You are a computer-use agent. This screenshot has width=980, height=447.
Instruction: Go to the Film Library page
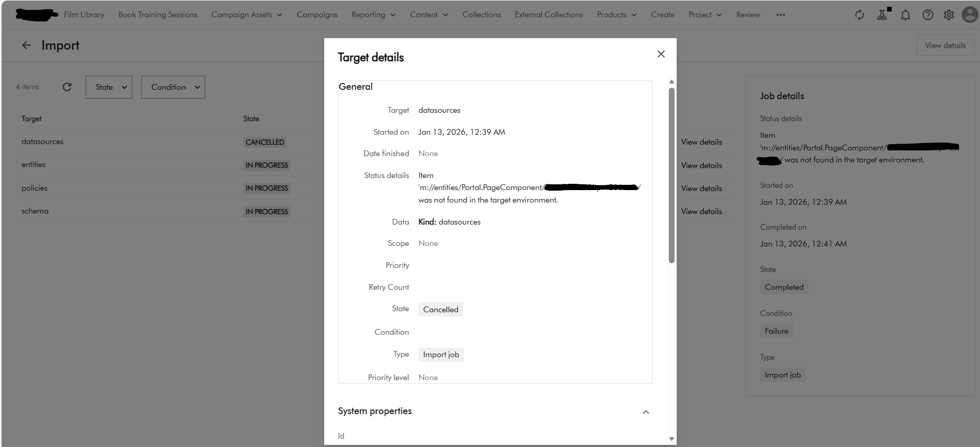pyautogui.click(x=84, y=15)
